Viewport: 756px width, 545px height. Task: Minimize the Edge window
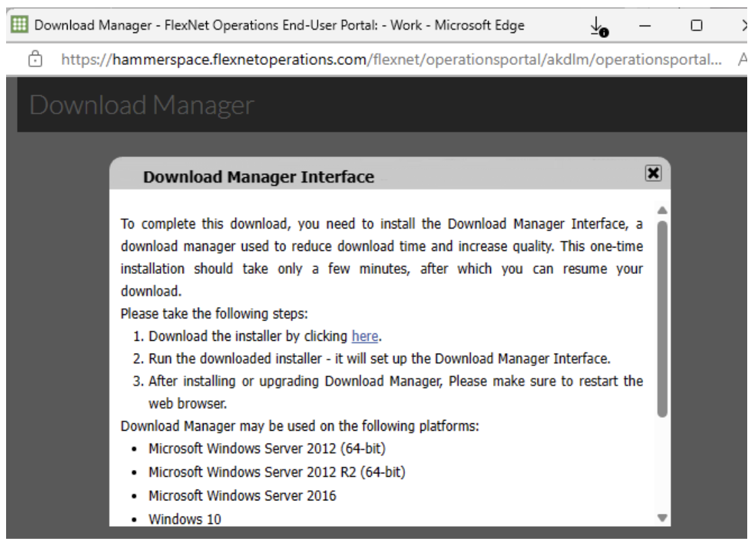644,26
